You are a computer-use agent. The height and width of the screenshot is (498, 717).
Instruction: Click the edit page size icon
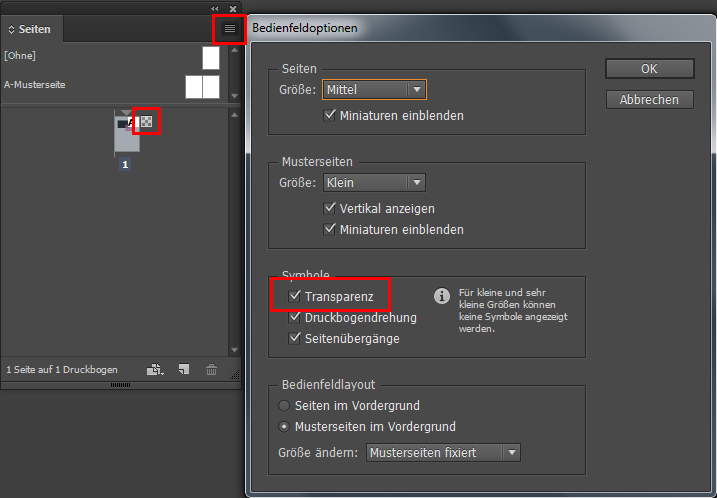pos(155,370)
